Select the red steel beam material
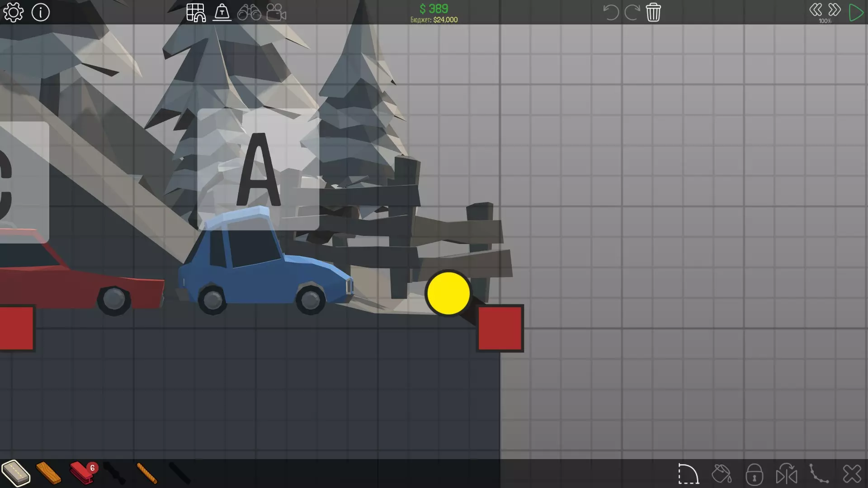 pyautogui.click(x=82, y=473)
